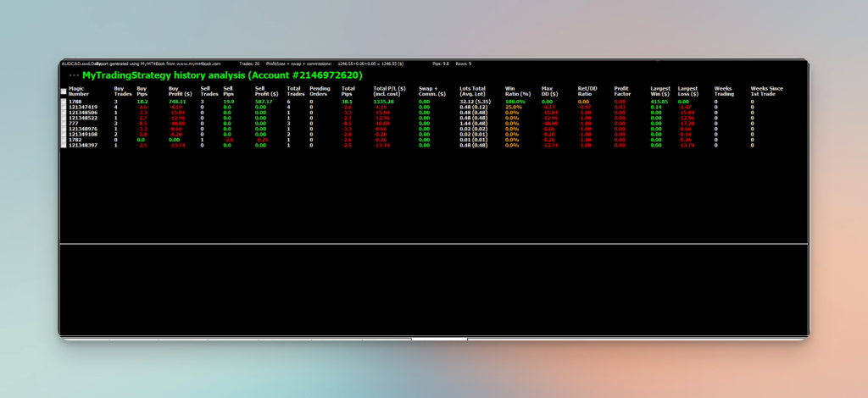Check the box for magic number 1788

(64, 102)
